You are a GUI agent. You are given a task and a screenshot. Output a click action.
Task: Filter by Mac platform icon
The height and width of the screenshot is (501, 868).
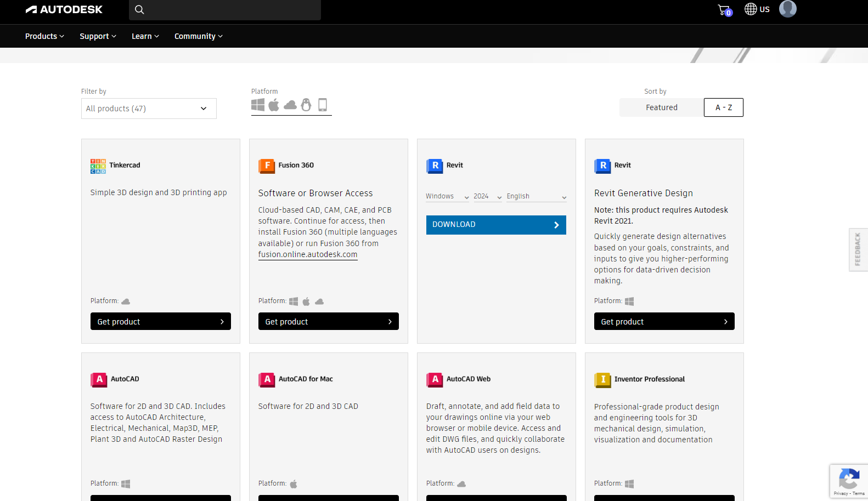coord(274,105)
